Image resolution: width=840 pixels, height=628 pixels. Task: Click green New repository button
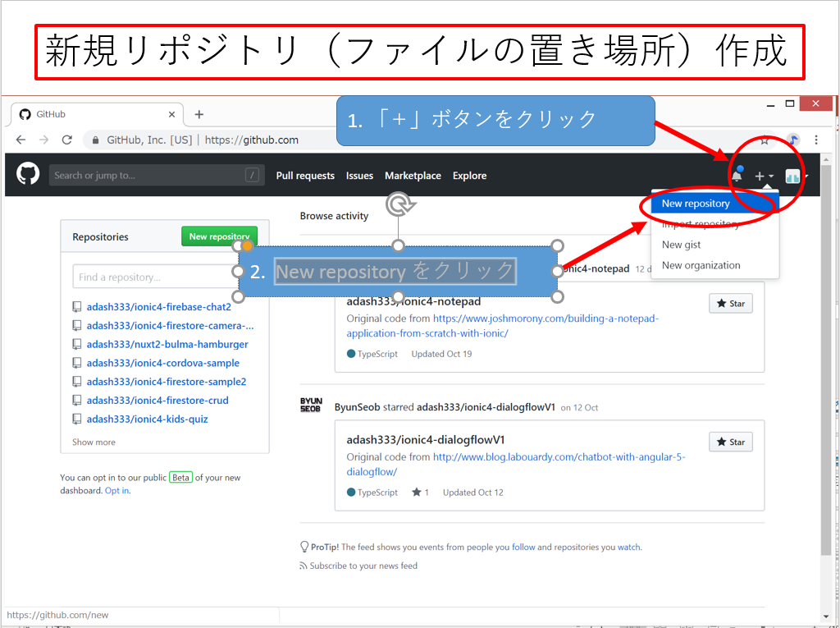[x=218, y=236]
